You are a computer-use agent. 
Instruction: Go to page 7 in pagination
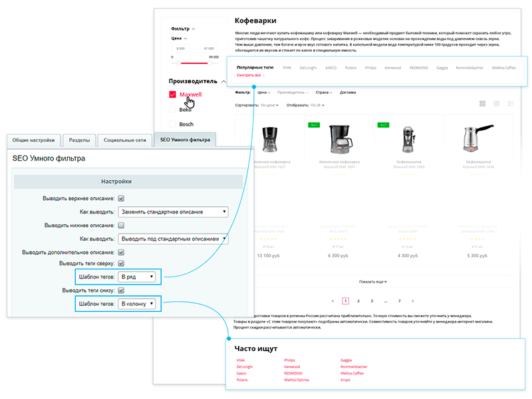point(400,301)
